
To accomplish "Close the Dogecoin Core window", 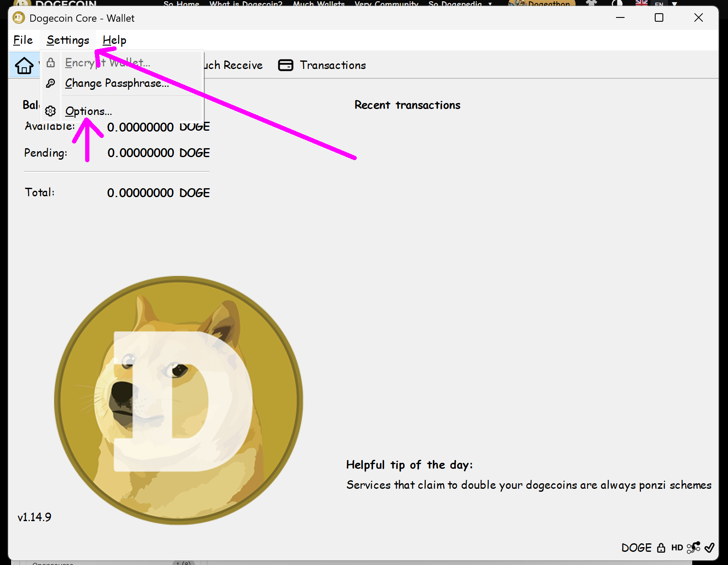I will pyautogui.click(x=699, y=18).
